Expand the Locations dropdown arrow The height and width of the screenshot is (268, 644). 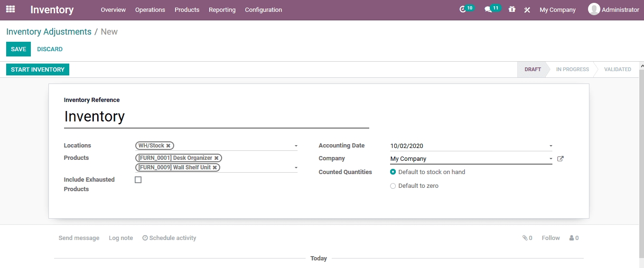click(296, 146)
